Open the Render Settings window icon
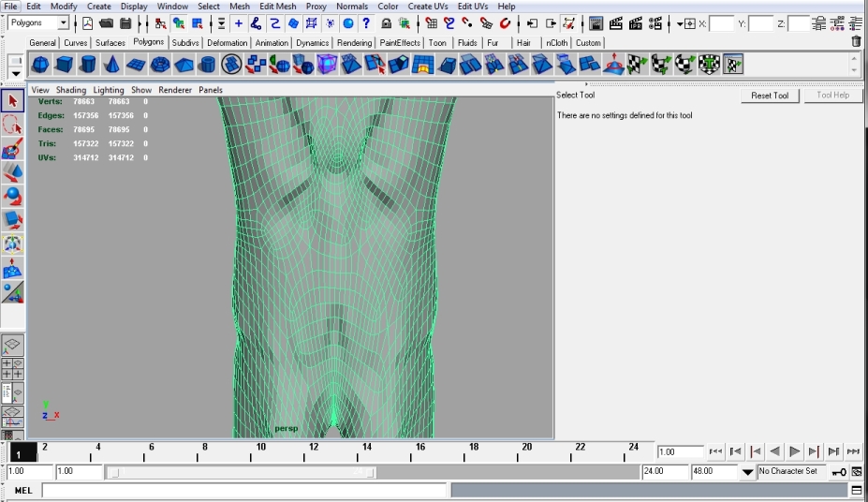Image resolution: width=868 pixels, height=502 pixels. [655, 23]
